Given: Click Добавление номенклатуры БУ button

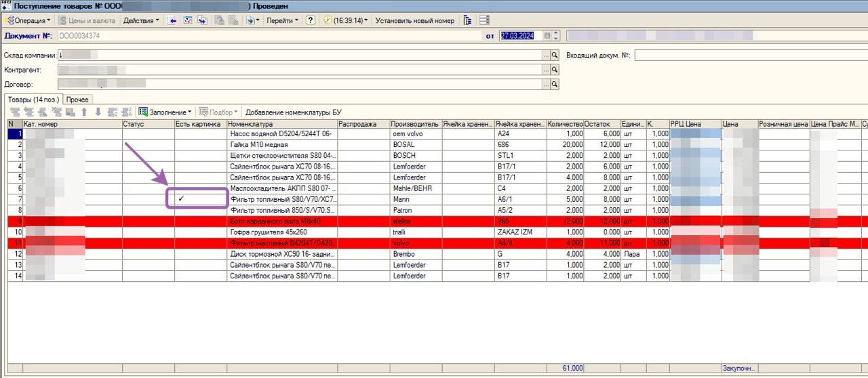Looking at the screenshot, I should 294,112.
